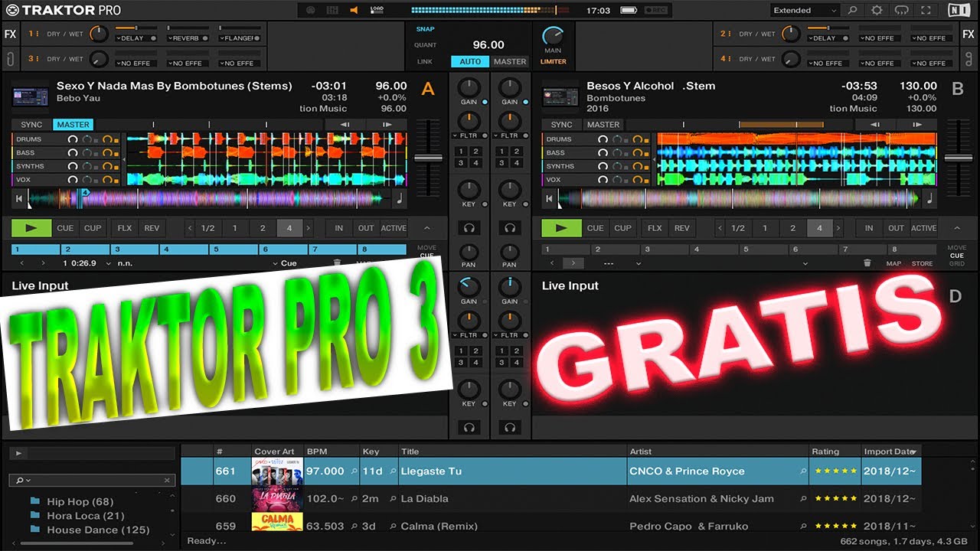Viewport: 980px width, 551px height.
Task: Toggle the audio REC button
Action: tap(657, 11)
